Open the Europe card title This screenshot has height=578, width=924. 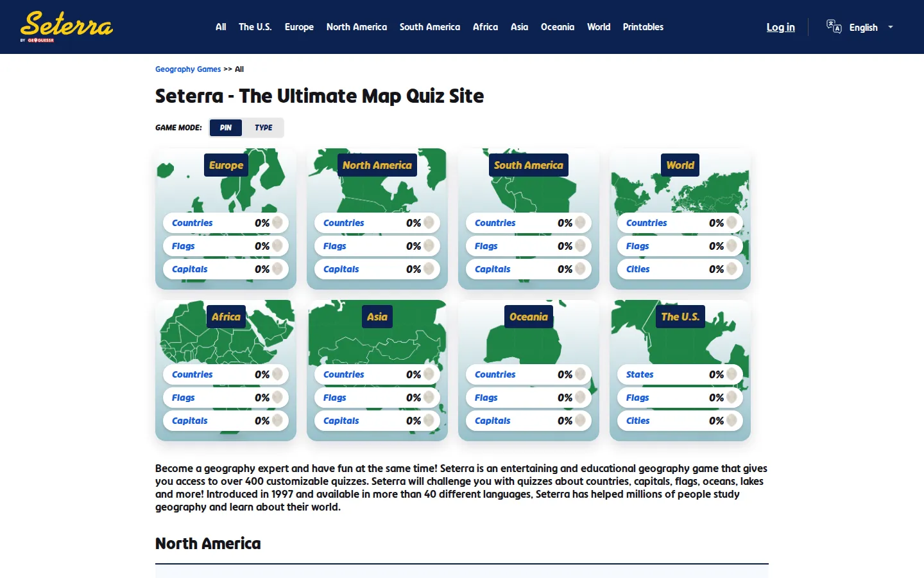pos(226,165)
